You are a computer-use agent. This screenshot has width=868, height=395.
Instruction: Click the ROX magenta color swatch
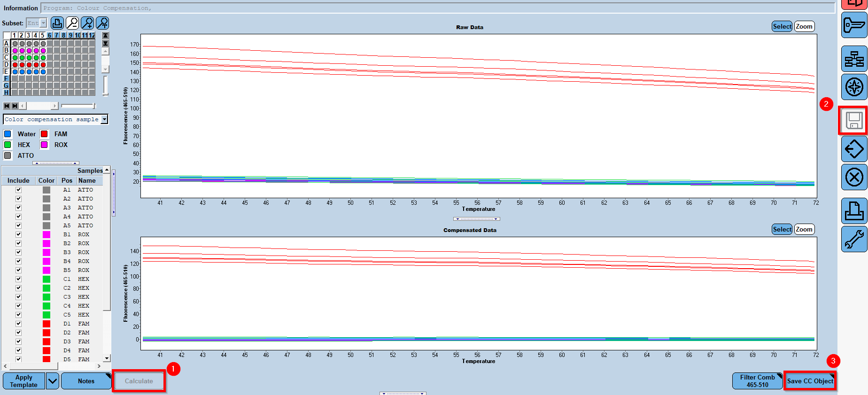coord(44,145)
